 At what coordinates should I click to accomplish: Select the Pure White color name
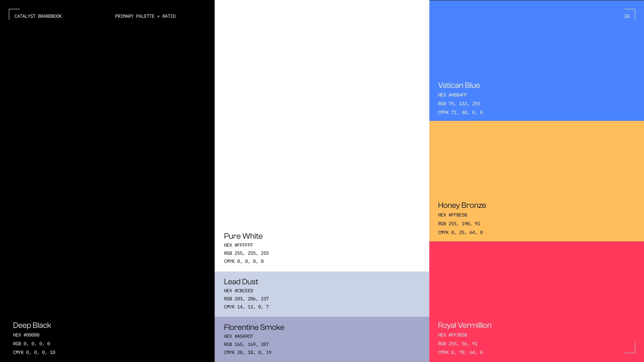point(243,236)
